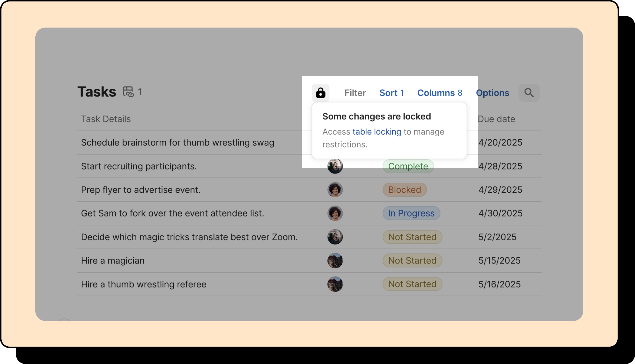Open the Options menu
This screenshot has width=635, height=364.
pos(492,93)
